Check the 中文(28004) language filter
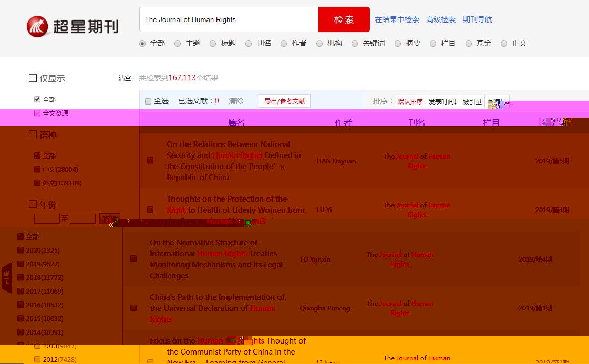This screenshot has height=364, width=589. pos(37,170)
